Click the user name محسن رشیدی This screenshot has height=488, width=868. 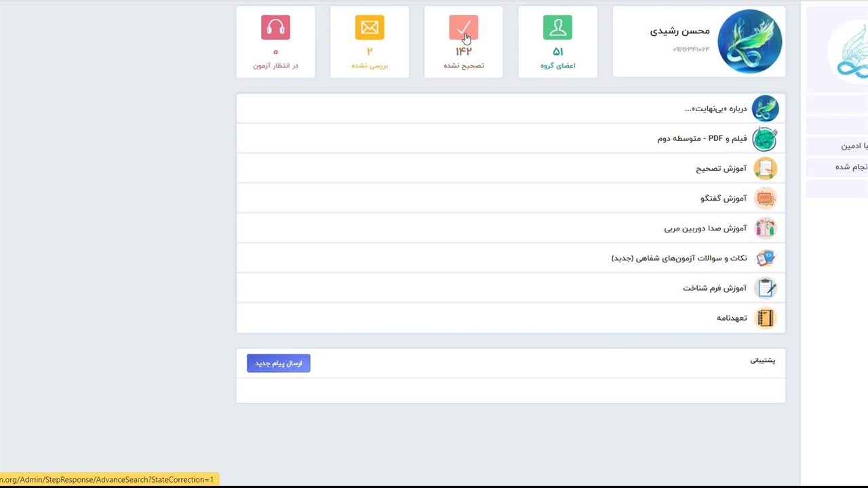pos(679,31)
